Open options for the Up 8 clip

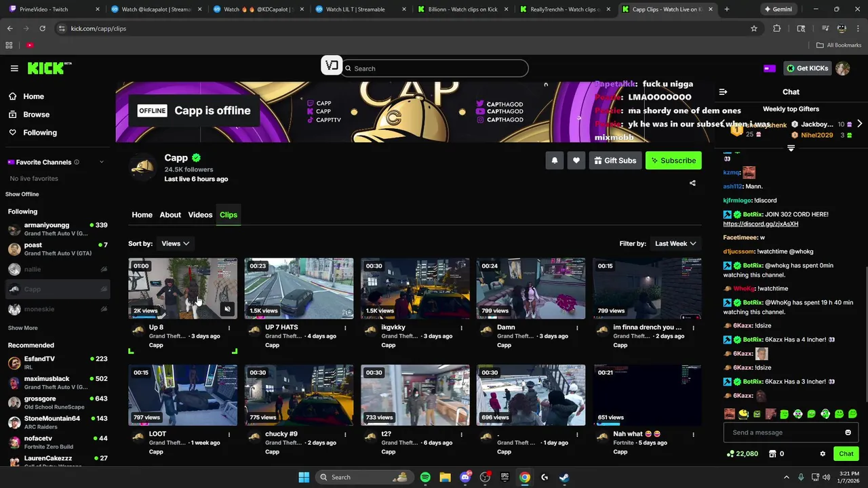(229, 328)
